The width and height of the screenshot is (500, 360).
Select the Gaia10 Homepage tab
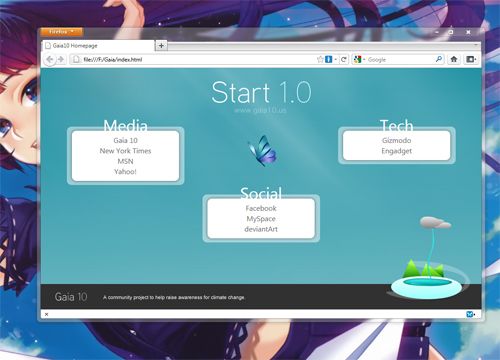98,46
